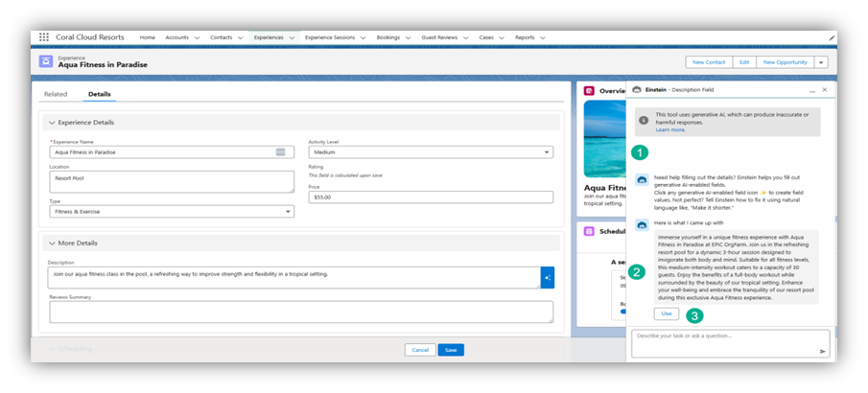Click into the Experience Name field
This screenshot has height=393, width=868.
coord(172,152)
